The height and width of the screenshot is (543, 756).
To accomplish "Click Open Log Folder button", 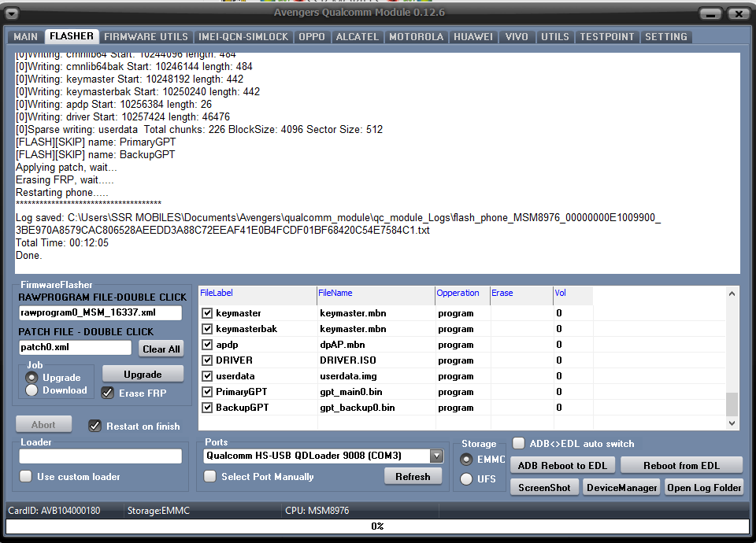I will click(704, 488).
